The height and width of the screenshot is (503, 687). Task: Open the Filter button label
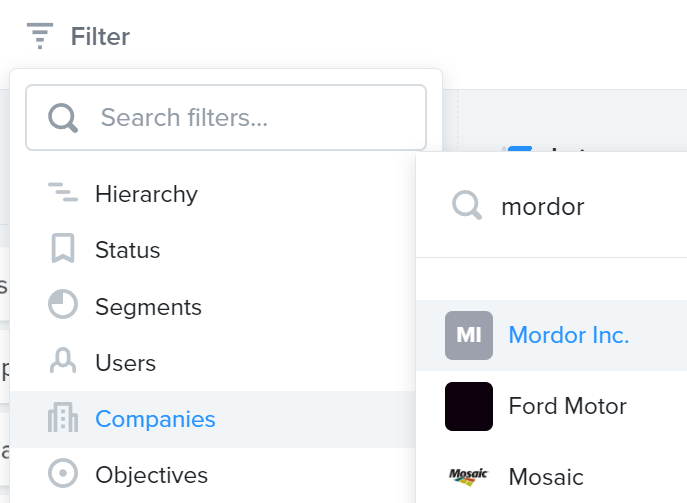click(100, 36)
